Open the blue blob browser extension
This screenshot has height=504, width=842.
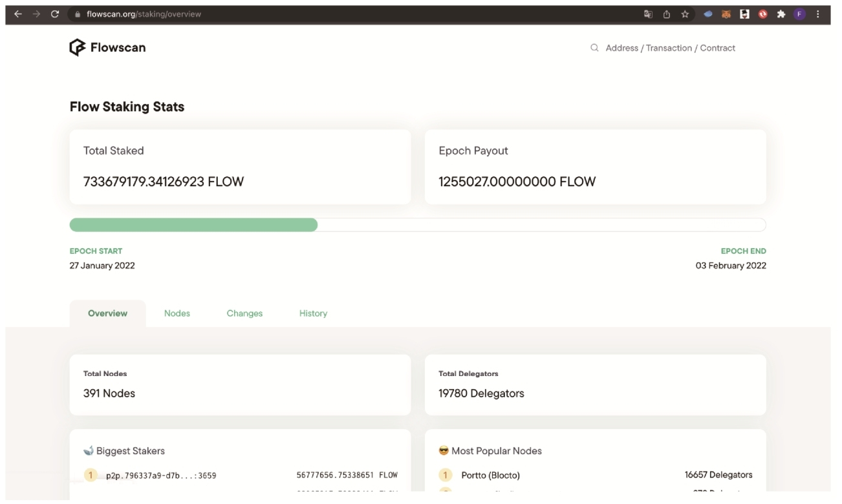(708, 14)
